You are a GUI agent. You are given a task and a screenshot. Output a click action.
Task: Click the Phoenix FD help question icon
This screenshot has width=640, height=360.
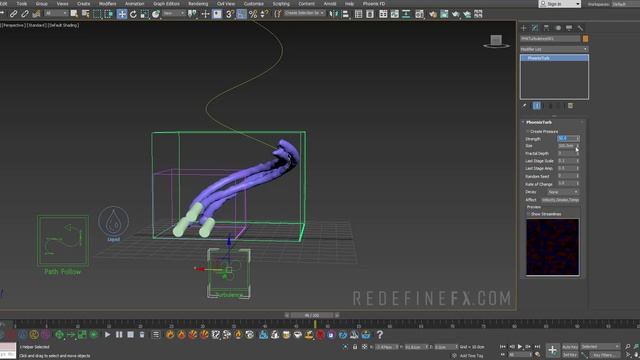point(380,335)
